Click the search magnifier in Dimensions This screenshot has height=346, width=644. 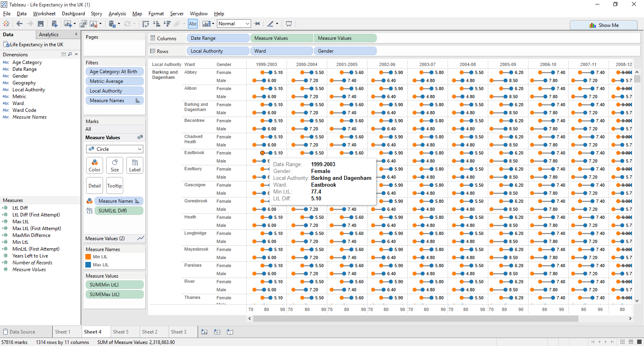(70, 54)
